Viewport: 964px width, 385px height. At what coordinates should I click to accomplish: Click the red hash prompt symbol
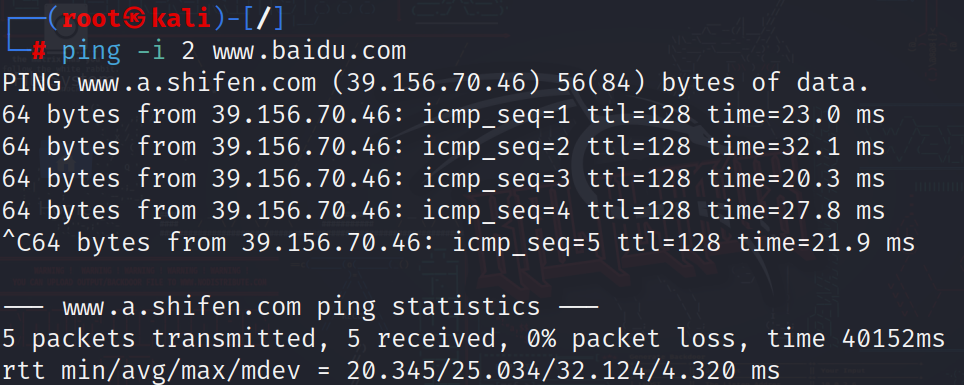click(x=39, y=50)
